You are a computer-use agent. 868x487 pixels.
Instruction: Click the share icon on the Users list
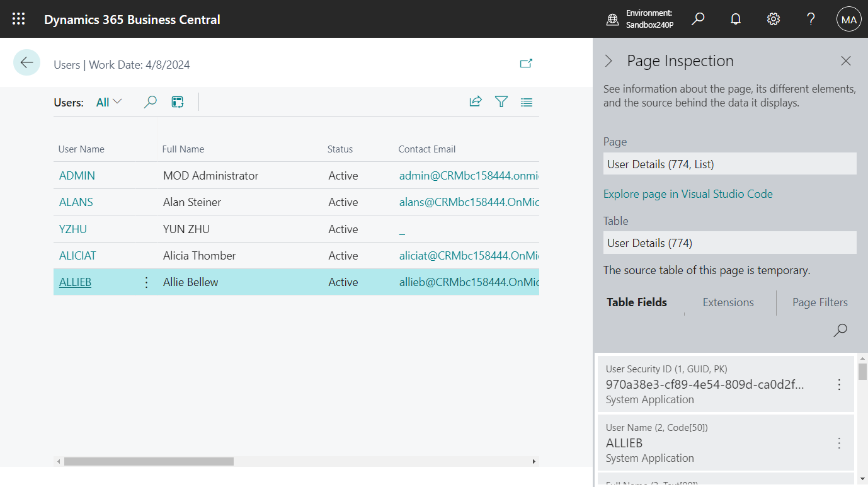click(x=476, y=101)
